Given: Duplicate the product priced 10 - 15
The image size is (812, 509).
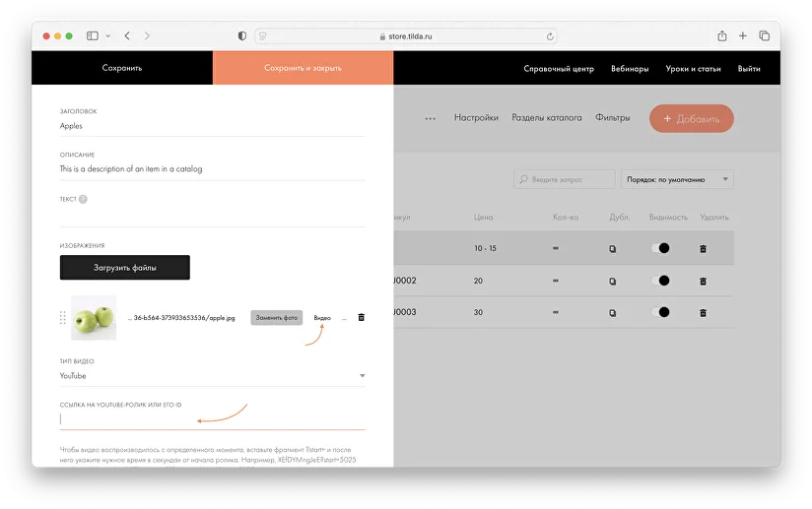Looking at the screenshot, I should [x=612, y=249].
